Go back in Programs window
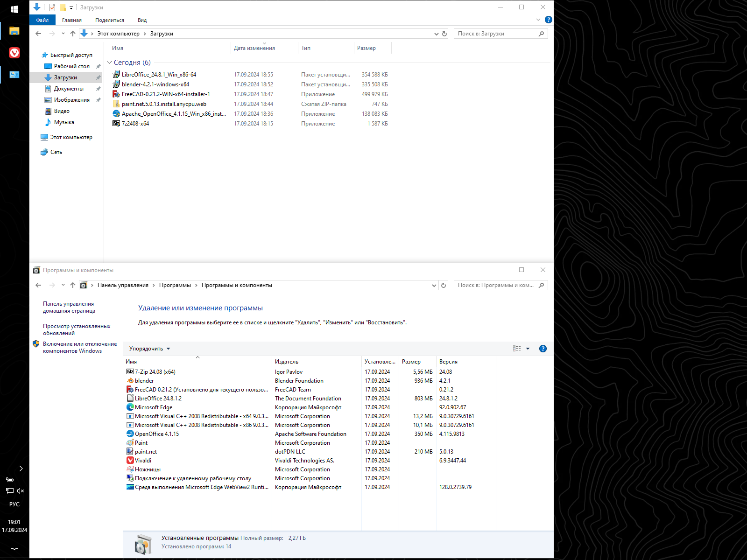 click(x=38, y=285)
